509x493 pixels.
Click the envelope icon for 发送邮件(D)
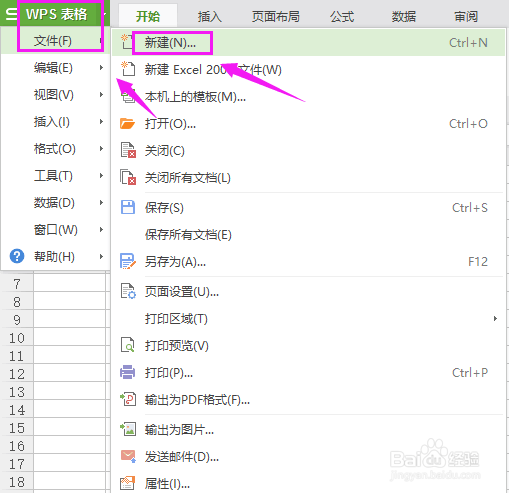point(128,456)
